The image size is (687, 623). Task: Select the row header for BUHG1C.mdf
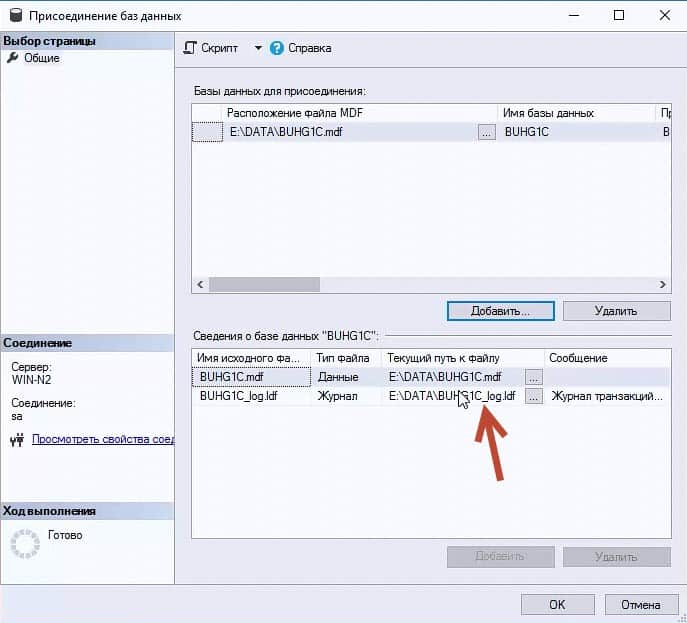click(x=206, y=132)
